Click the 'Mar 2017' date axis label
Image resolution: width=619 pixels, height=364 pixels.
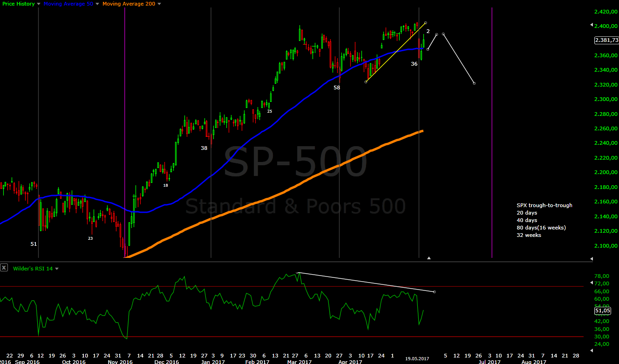[x=300, y=362]
